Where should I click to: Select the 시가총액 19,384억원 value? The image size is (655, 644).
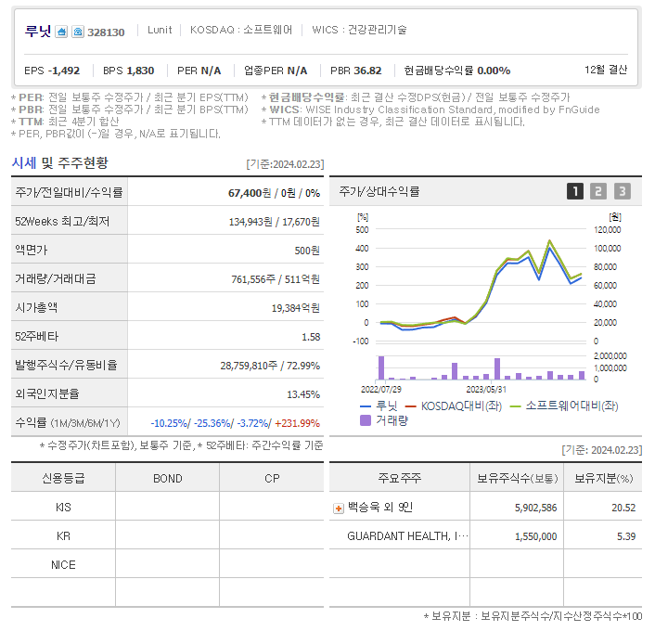(296, 308)
